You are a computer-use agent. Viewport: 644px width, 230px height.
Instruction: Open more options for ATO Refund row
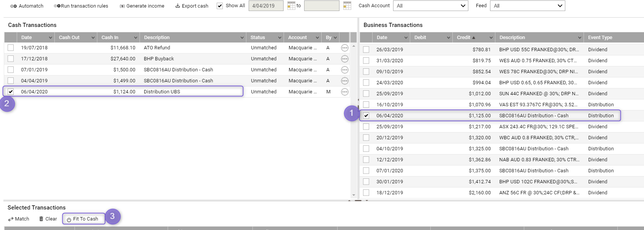(x=345, y=48)
